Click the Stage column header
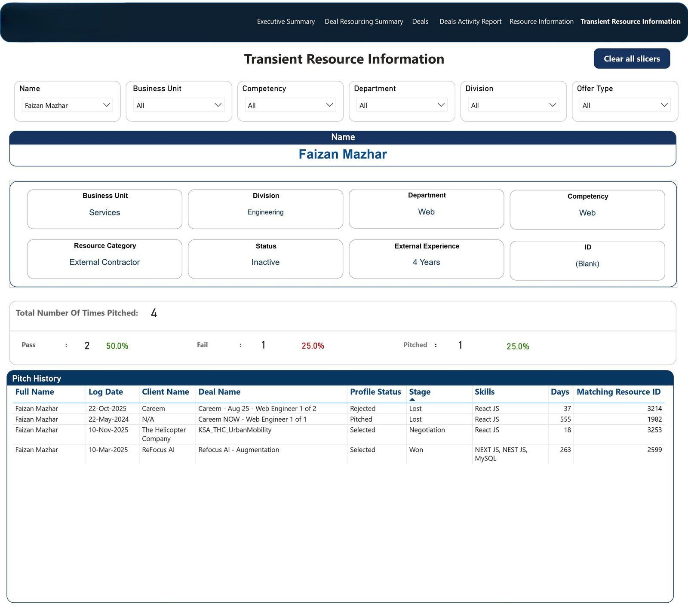688x616 pixels. pyautogui.click(x=420, y=392)
